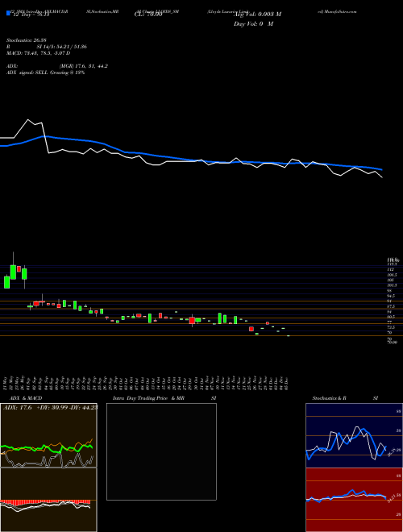
Task: Click the red MACD histogram bars
Action: [45, 502]
